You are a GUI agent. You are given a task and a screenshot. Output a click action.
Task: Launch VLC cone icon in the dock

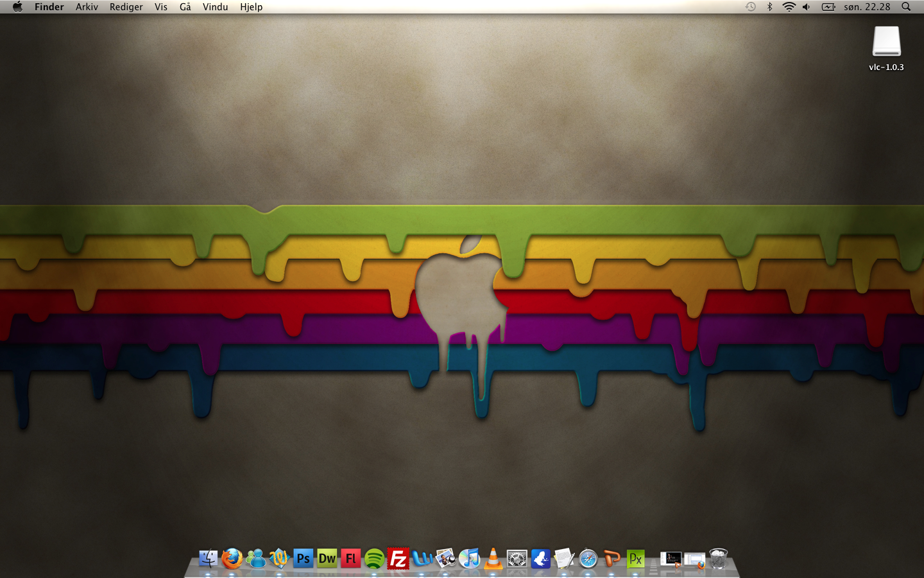click(493, 559)
